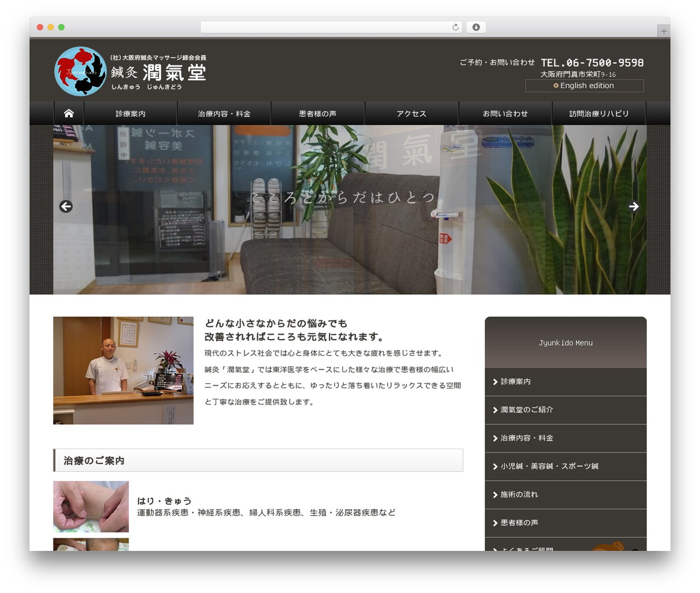Select 治療内容・料金 in the sidebar menu
Image resolution: width=700 pixels, height=593 pixels.
565,438
